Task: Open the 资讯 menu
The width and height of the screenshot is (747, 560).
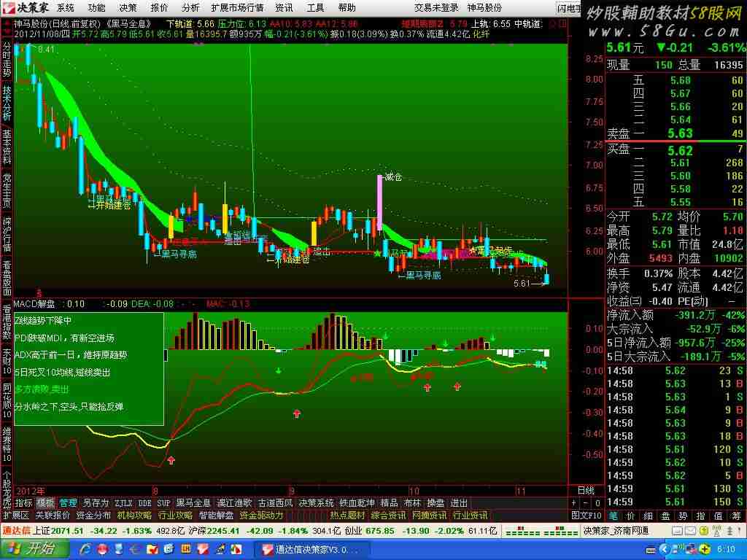Action: [284, 7]
